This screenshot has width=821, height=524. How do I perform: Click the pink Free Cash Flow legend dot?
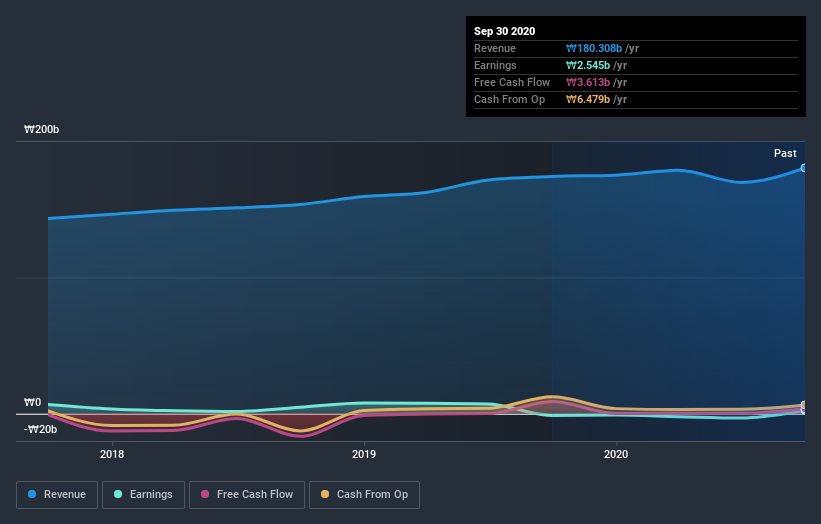click(205, 494)
